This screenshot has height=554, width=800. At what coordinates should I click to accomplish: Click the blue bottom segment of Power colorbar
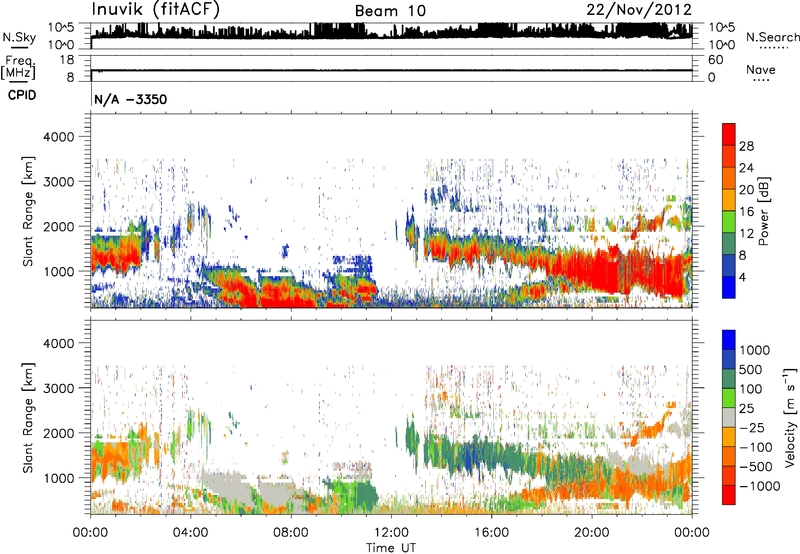click(x=729, y=287)
